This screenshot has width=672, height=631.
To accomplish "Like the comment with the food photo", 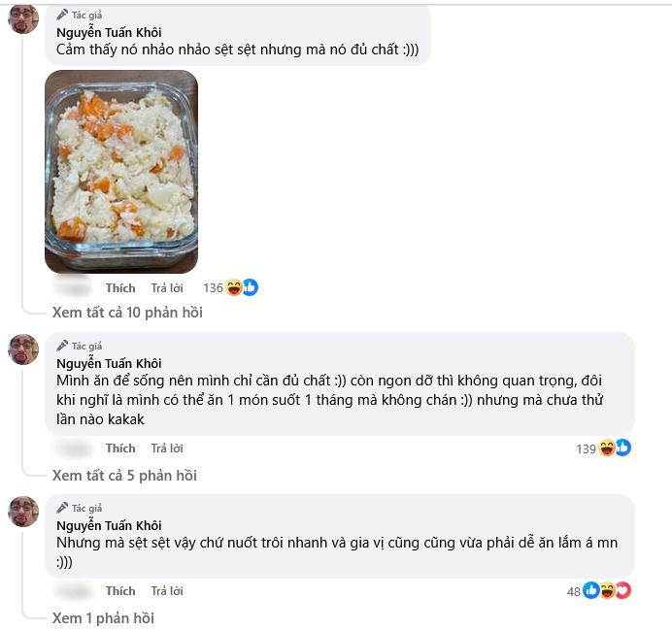I will coord(120,288).
